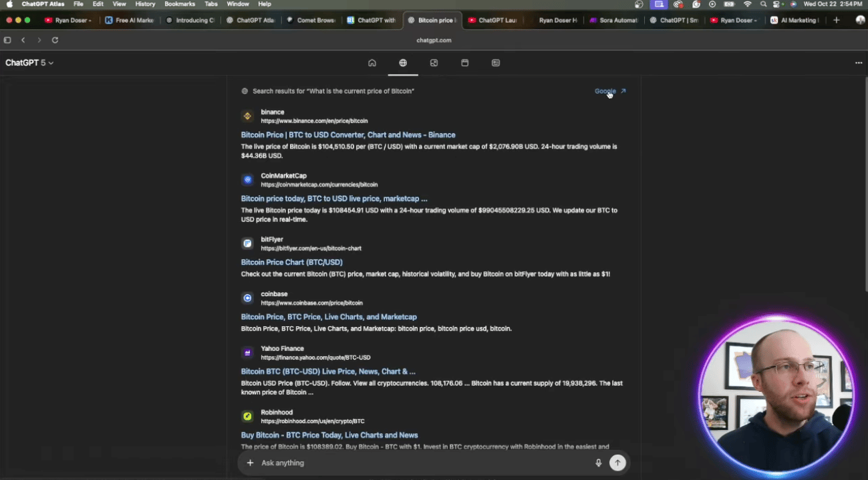Reload the page with refresh icon
868x480 pixels.
point(55,40)
